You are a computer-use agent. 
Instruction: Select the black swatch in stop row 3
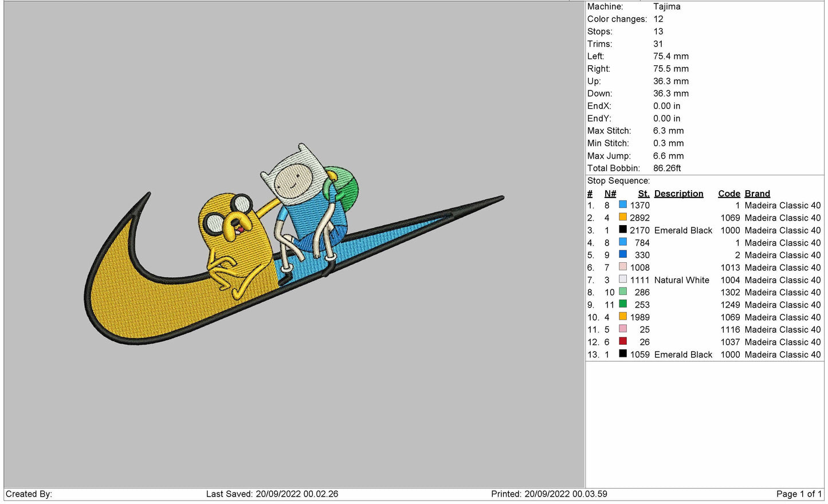[x=622, y=230]
